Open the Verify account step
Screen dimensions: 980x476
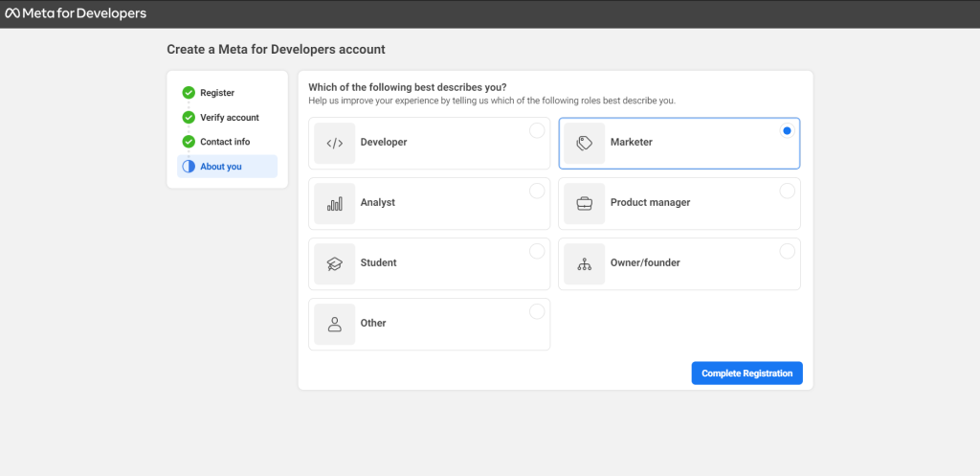coord(229,118)
